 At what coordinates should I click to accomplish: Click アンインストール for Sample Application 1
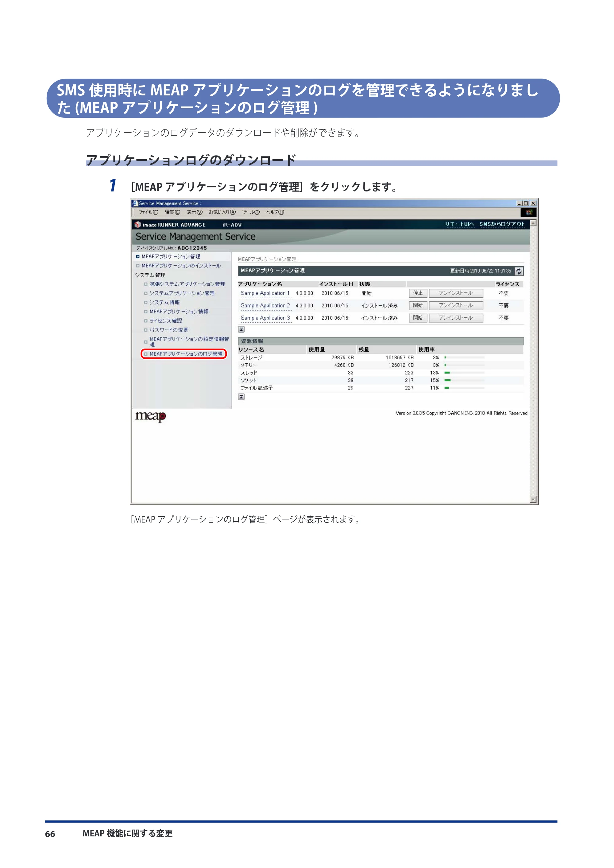[456, 293]
